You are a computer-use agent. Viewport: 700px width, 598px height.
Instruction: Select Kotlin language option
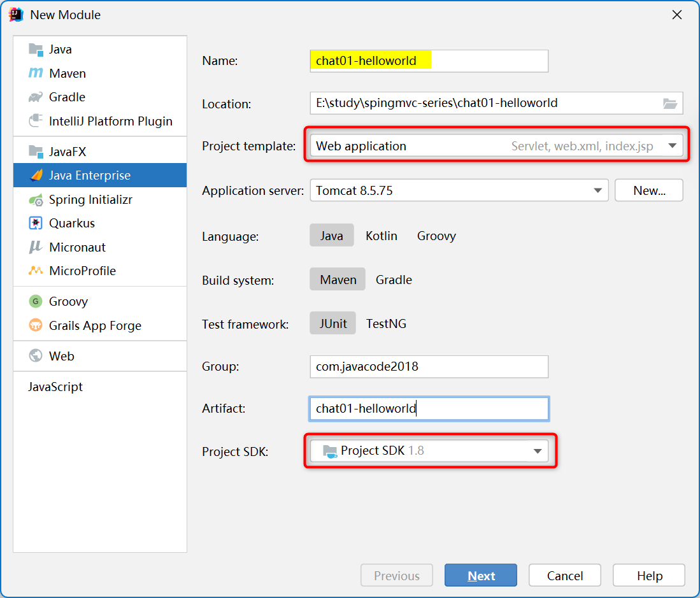coord(382,235)
